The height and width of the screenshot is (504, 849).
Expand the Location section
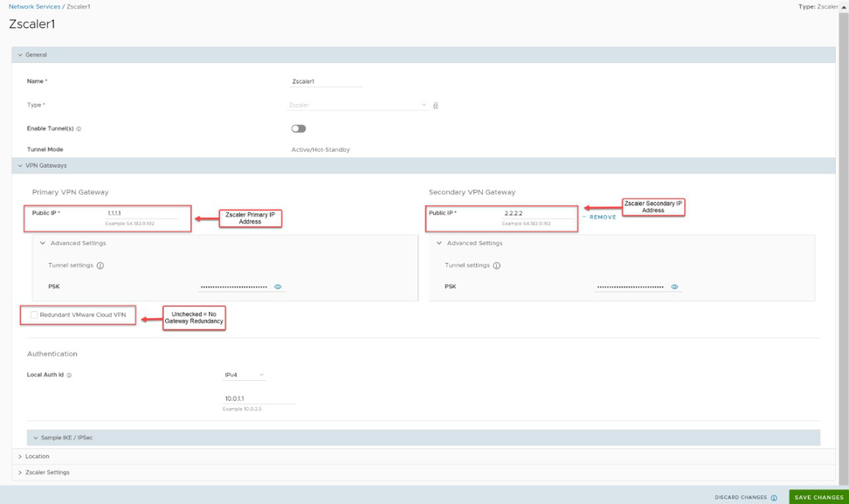[37, 457]
